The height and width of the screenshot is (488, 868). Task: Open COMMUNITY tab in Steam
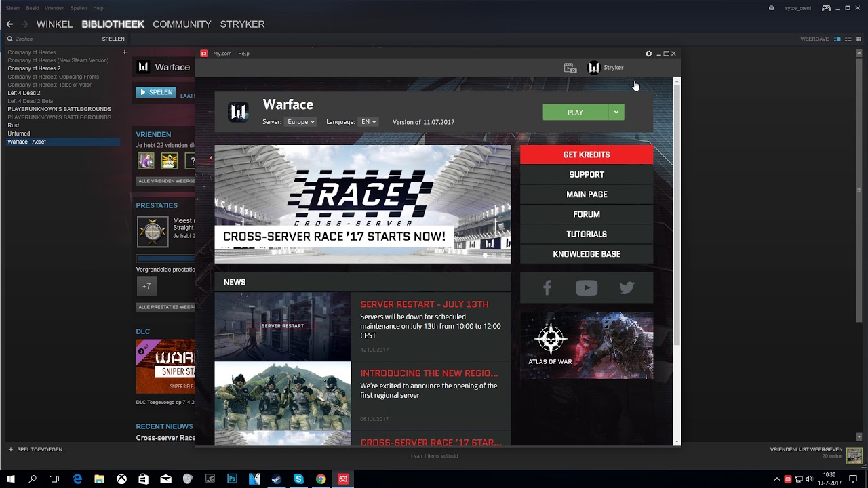click(x=182, y=24)
